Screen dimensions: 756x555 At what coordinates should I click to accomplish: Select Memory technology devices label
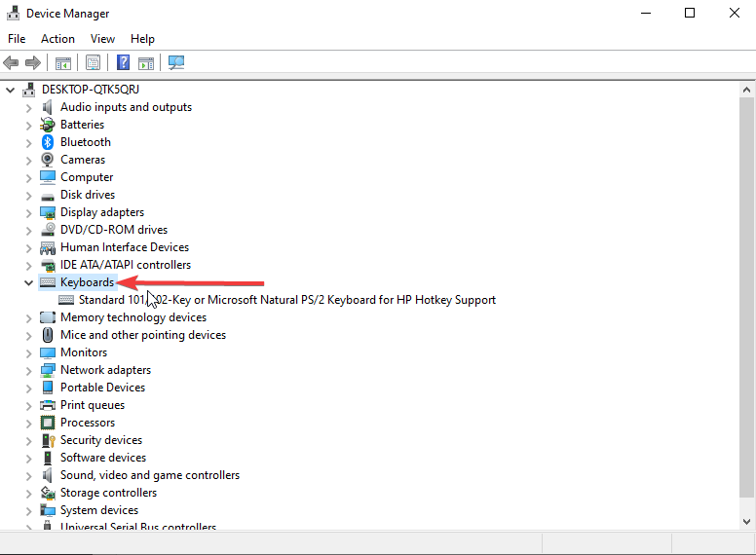(x=133, y=317)
